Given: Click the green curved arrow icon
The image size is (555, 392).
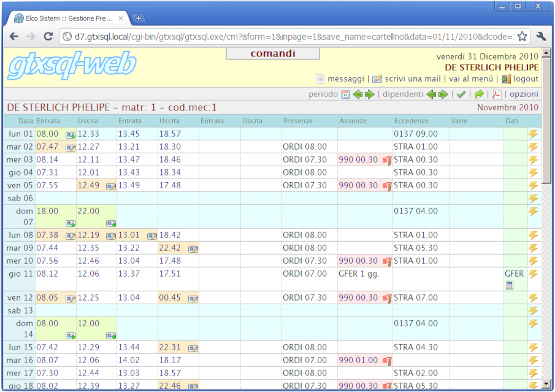Looking at the screenshot, I should pyautogui.click(x=479, y=94).
